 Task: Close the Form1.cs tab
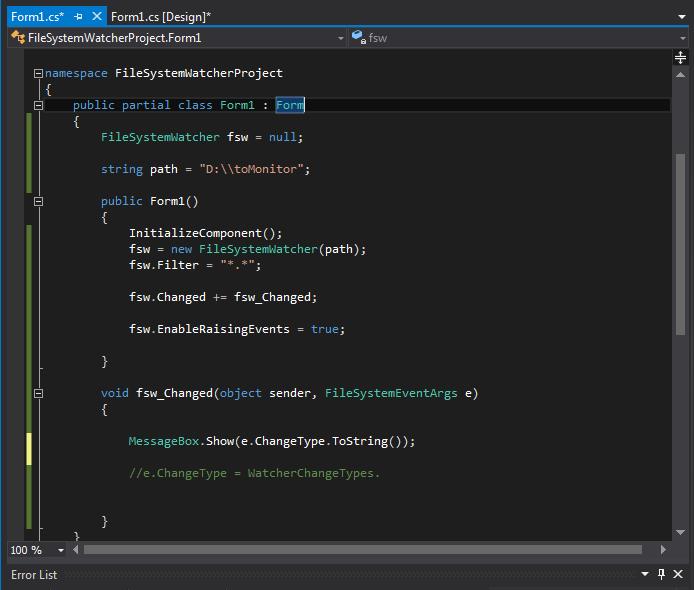coord(96,16)
